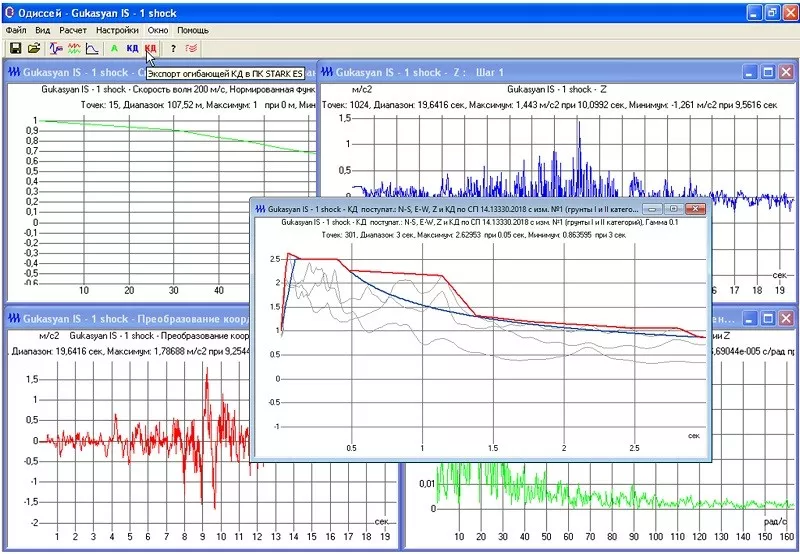Click the question mark help icon
The image size is (800, 554).
173,48
